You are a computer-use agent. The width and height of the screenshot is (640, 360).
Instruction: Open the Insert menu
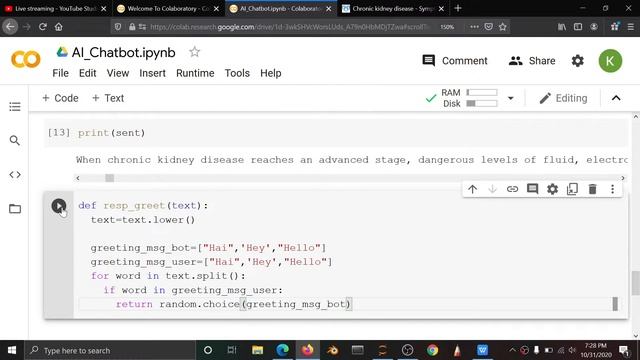click(x=153, y=73)
